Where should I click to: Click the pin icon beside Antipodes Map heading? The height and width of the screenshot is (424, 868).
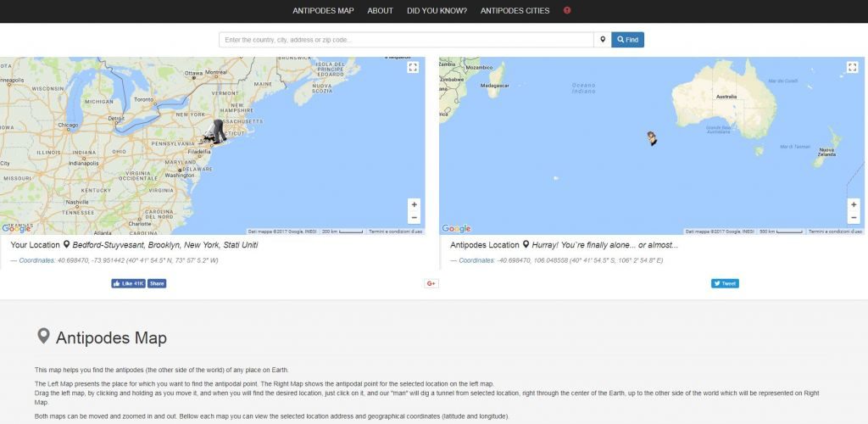coord(43,336)
